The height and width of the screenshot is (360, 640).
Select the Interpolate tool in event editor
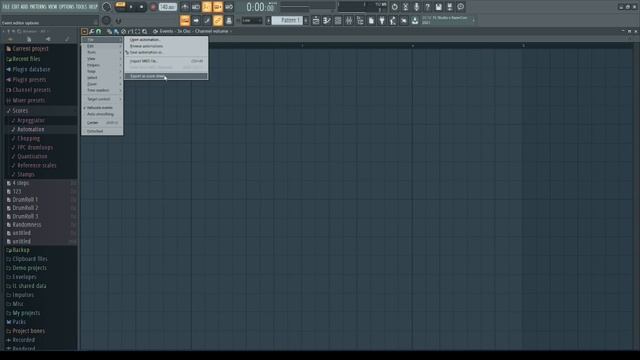tap(130, 31)
